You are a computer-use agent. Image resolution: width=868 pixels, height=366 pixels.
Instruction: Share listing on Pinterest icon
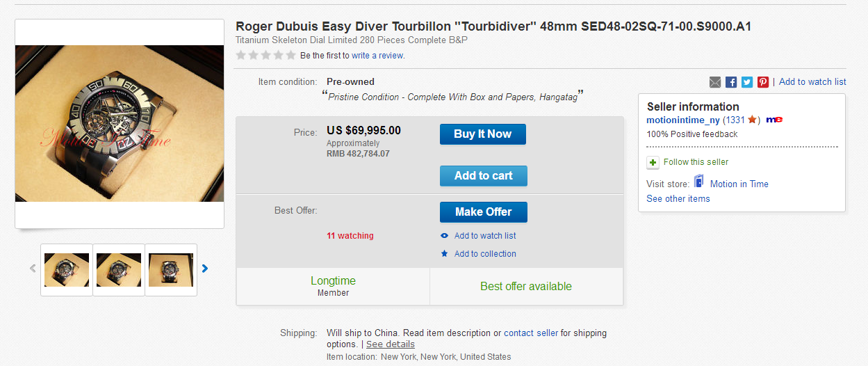[x=763, y=82]
